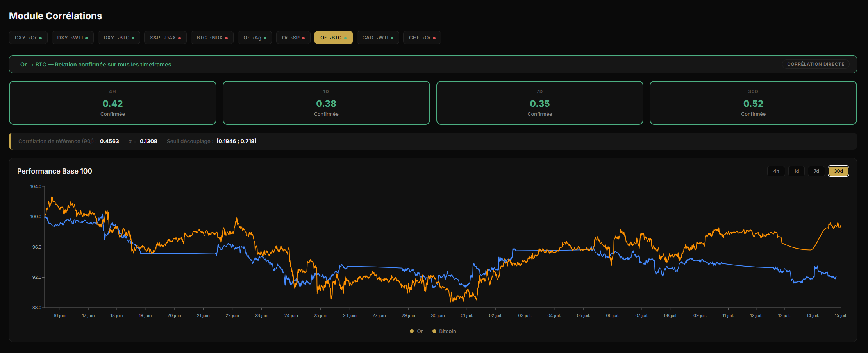Click the sigma value 0.1308
The image size is (868, 353).
click(x=148, y=141)
